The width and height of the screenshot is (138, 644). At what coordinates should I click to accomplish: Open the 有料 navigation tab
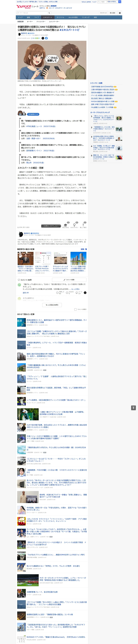(95, 17)
